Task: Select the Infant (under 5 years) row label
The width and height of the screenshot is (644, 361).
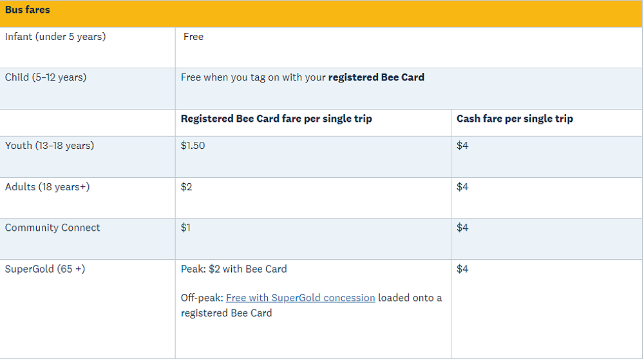Action: click(x=55, y=37)
